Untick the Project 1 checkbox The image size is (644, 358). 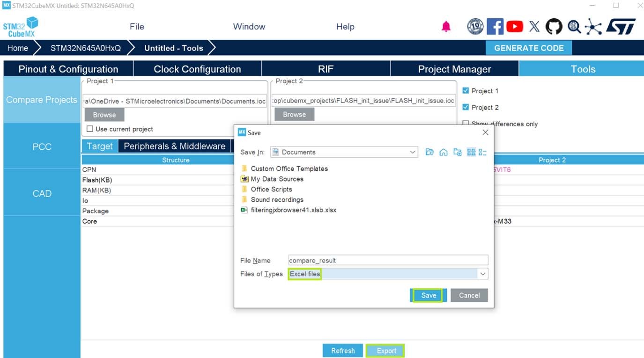[x=466, y=91]
